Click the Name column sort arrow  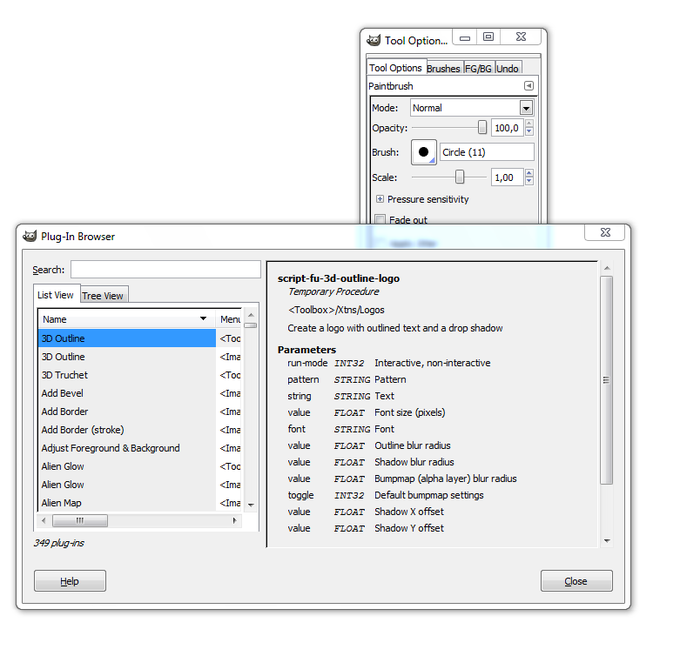point(203,319)
